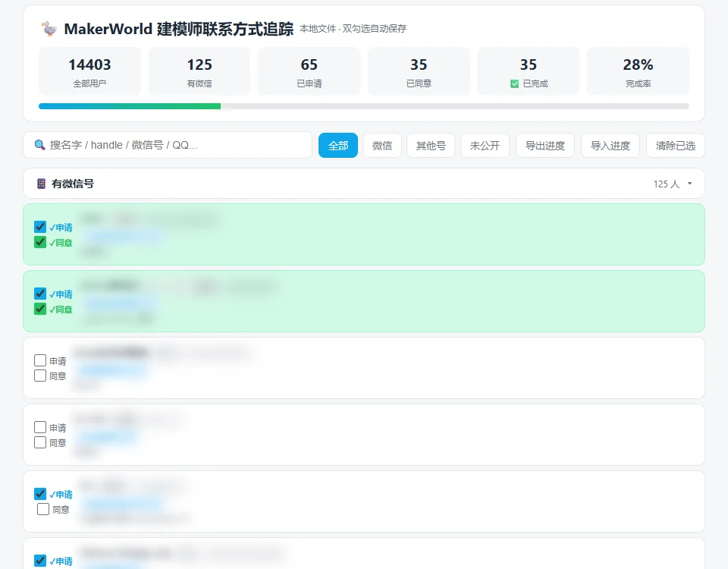This screenshot has height=569, width=728.
Task: Click the 清除已选 button
Action: point(676,146)
